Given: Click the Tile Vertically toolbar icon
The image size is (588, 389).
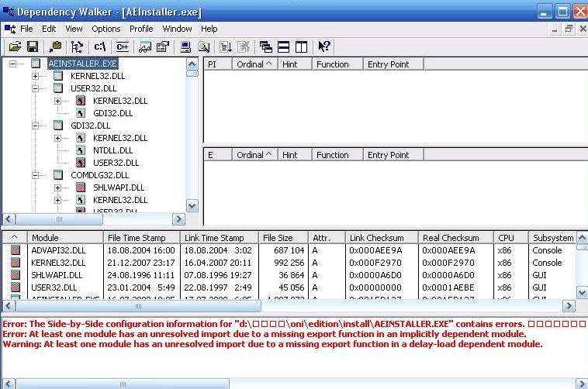Looking at the screenshot, I should [x=301, y=46].
